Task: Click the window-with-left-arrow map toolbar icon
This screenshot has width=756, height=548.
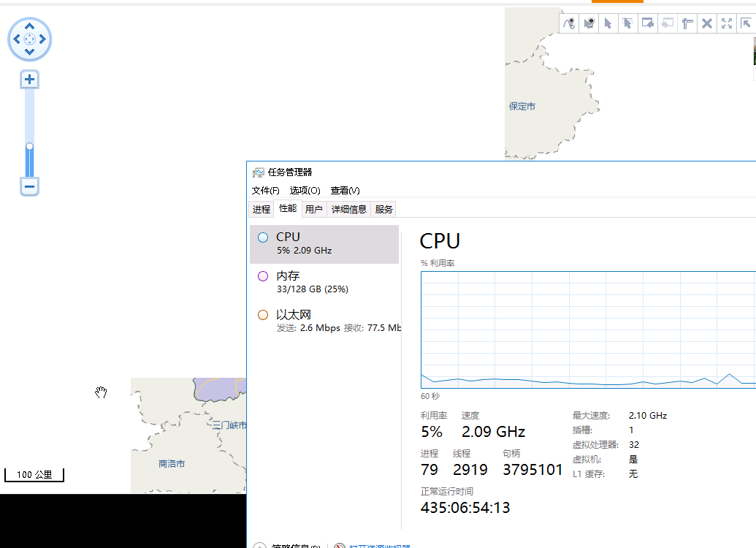Action: click(647, 23)
